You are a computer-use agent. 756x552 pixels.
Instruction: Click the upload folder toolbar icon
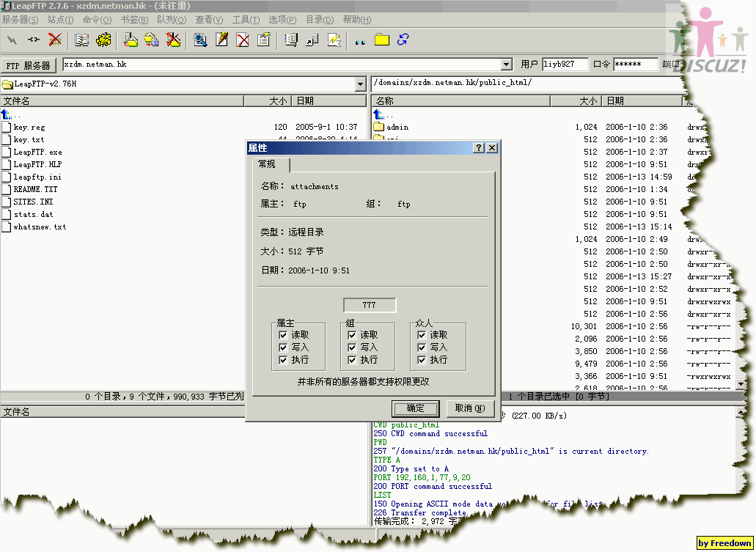point(151,40)
